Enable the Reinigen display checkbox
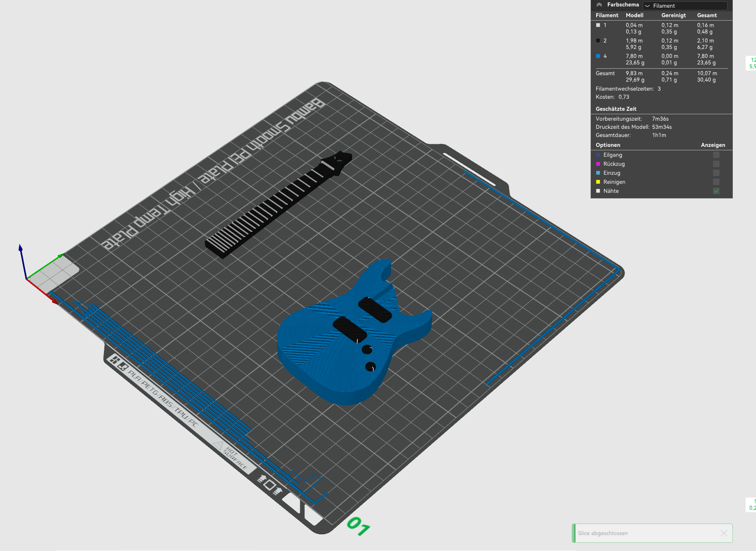This screenshot has height=551, width=756. [x=716, y=182]
